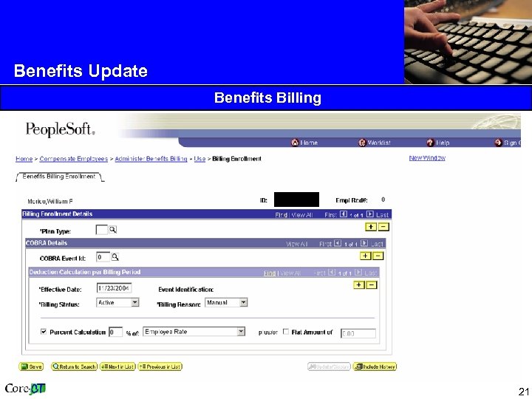This screenshot has width=532, height=399.
Task: Click View All in Billing Enrollment Details
Action: [x=301, y=215]
